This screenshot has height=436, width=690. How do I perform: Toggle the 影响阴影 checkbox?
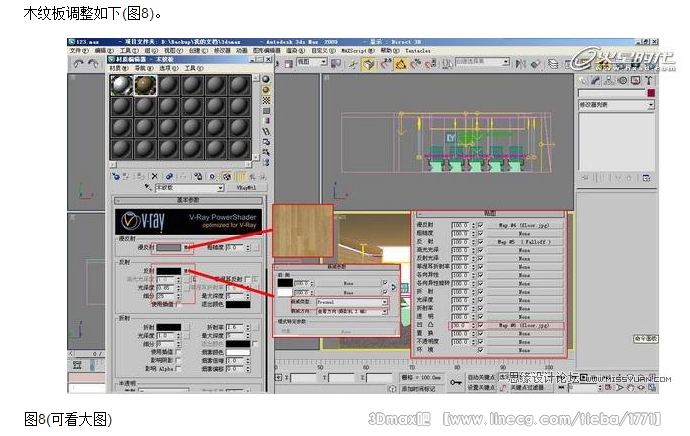(x=178, y=360)
